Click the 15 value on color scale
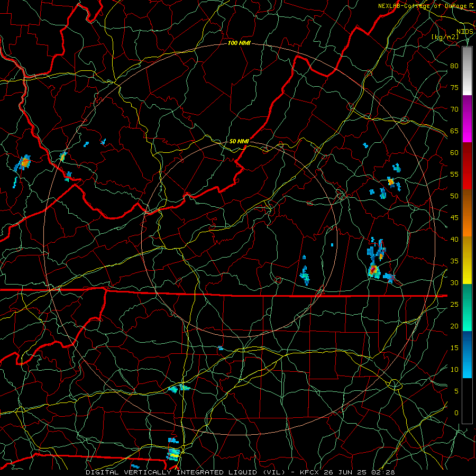This screenshot has width=476, height=476. (454, 348)
